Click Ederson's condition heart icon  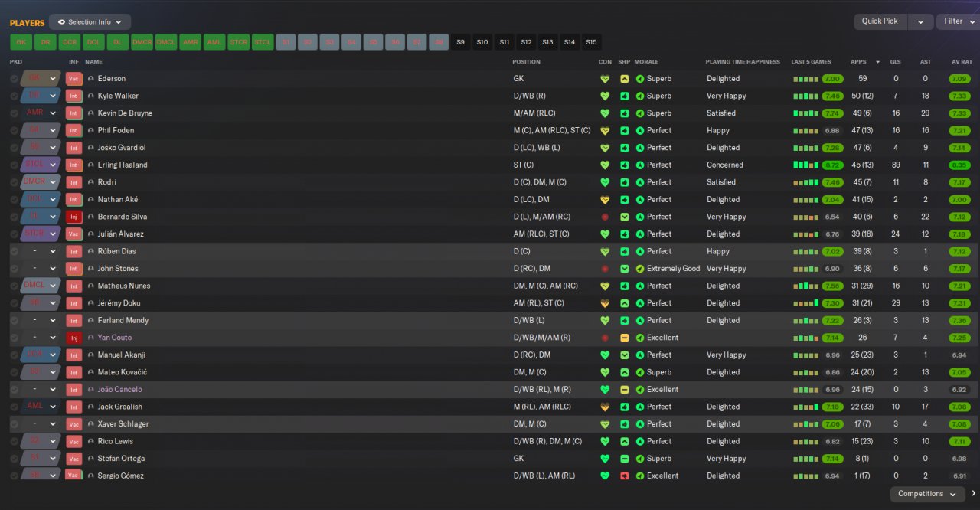[605, 79]
